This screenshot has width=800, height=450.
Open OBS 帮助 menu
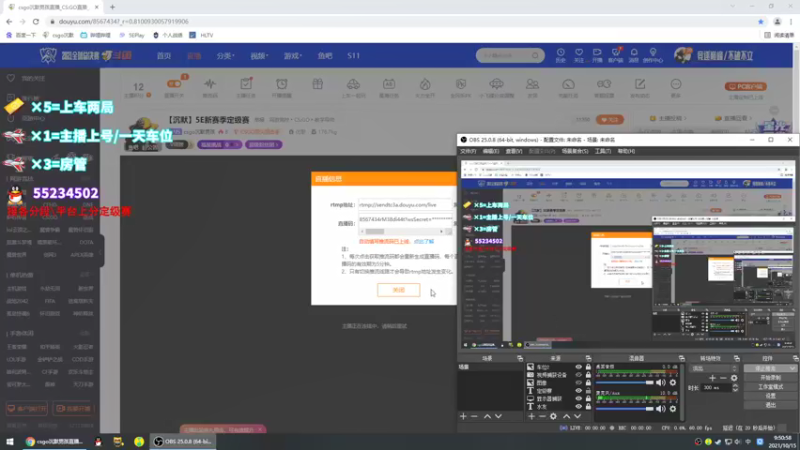tap(626, 151)
